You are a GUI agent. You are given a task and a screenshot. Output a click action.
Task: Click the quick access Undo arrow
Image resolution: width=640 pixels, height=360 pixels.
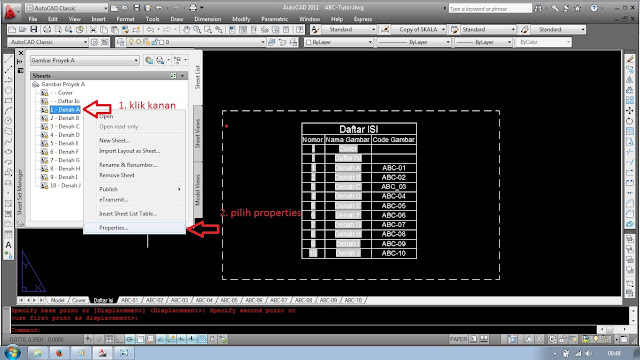click(159, 8)
